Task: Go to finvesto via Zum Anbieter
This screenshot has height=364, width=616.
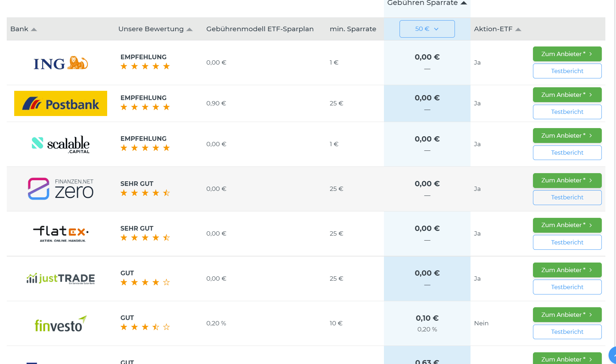Action: (x=567, y=315)
